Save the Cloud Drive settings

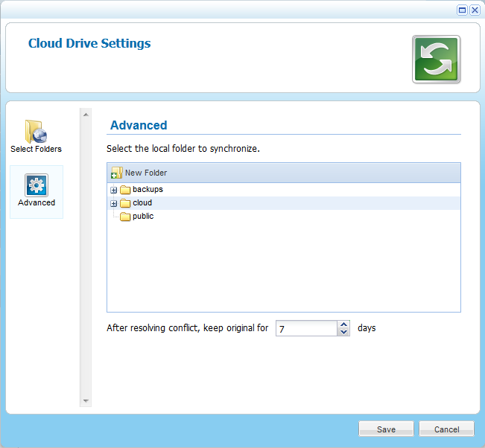click(x=386, y=429)
